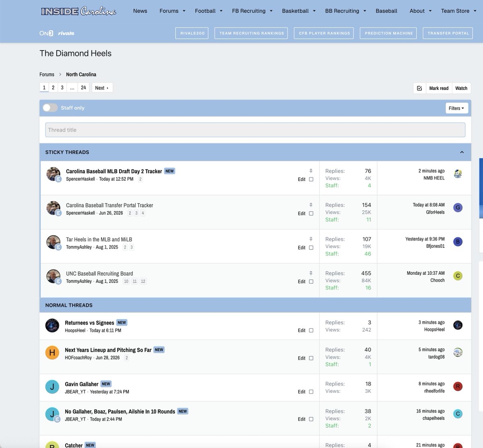Viewport: 483px width, 448px height.
Task: Open the Filters dropdown
Action: pyautogui.click(x=456, y=108)
